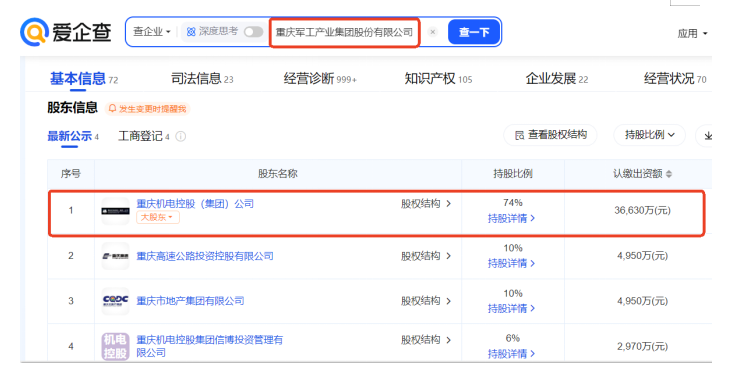
Task: Click 重庆高速公路投资控股 logo thumbnail
Action: pos(115,256)
